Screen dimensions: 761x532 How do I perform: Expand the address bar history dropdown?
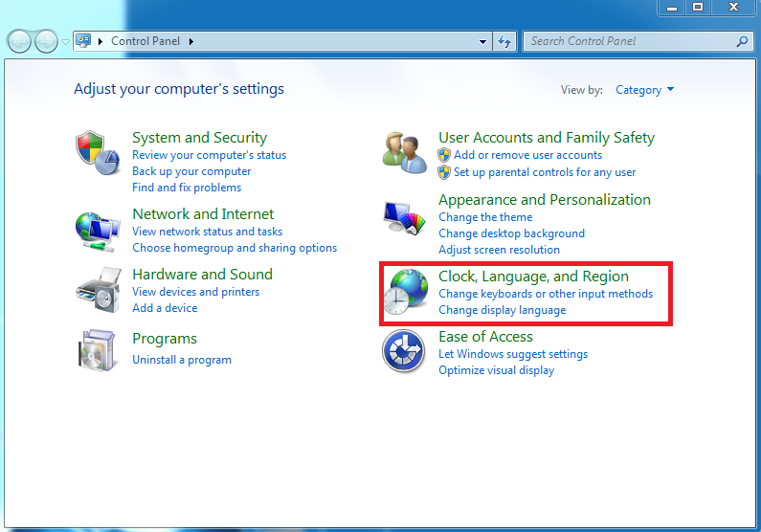click(482, 42)
